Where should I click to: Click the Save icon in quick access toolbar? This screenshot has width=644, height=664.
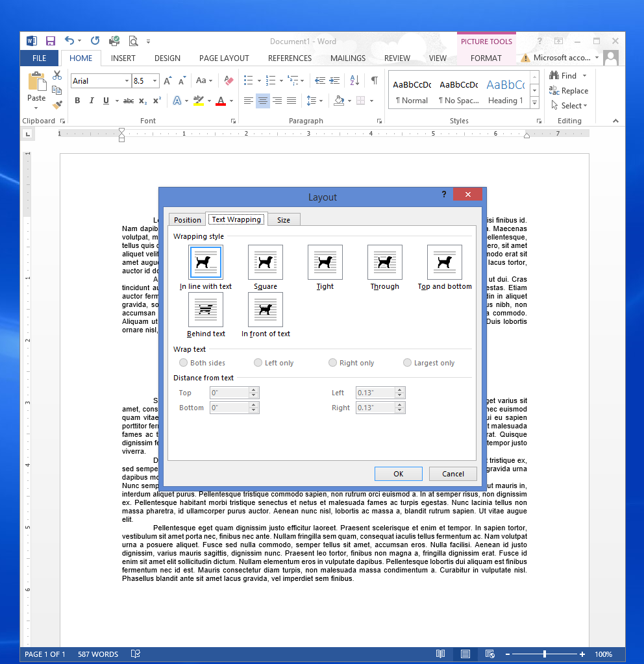51,41
